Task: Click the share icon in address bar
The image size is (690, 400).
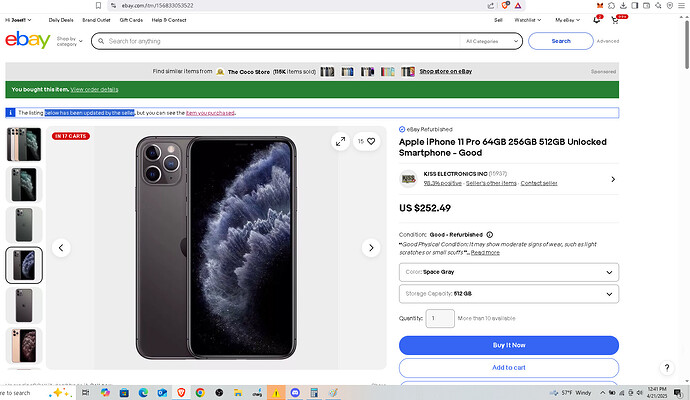Action: [x=491, y=6]
